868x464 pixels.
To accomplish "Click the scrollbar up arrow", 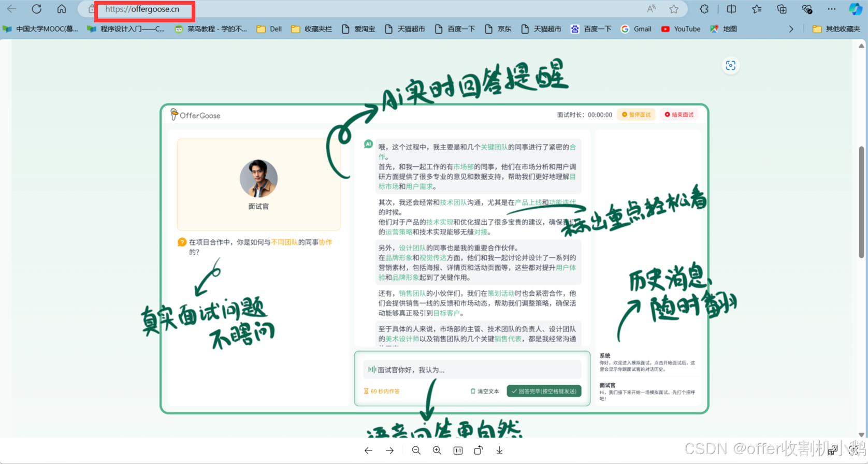I will (x=862, y=46).
